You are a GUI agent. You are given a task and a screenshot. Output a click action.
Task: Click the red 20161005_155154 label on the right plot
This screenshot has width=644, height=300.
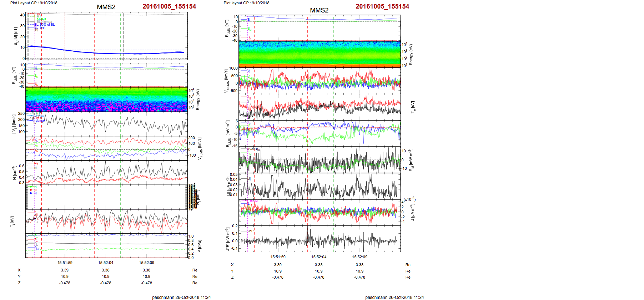[382, 6]
